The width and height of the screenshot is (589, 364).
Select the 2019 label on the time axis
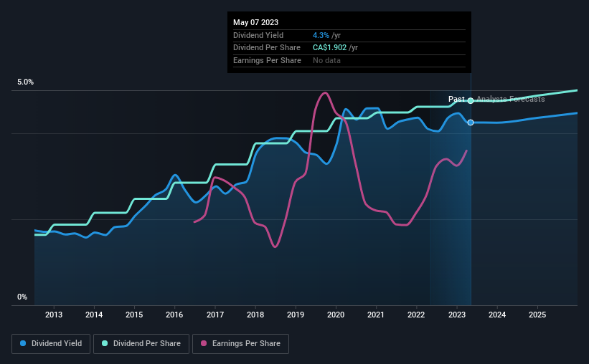[x=296, y=315]
